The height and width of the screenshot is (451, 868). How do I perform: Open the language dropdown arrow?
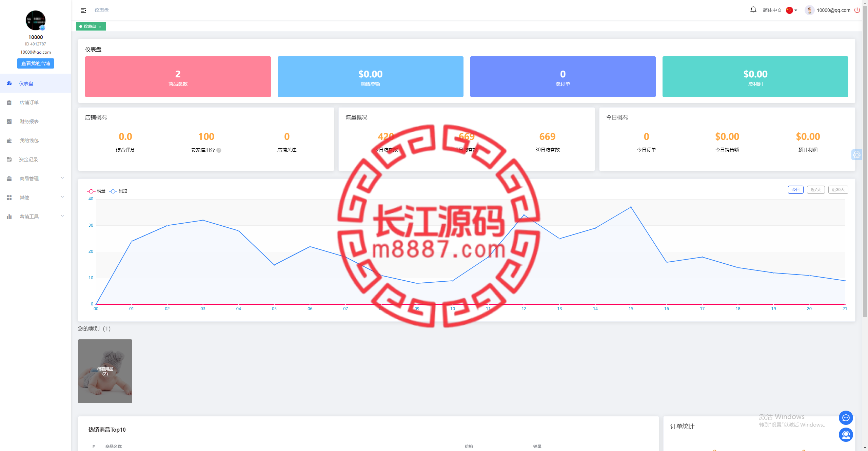796,10
